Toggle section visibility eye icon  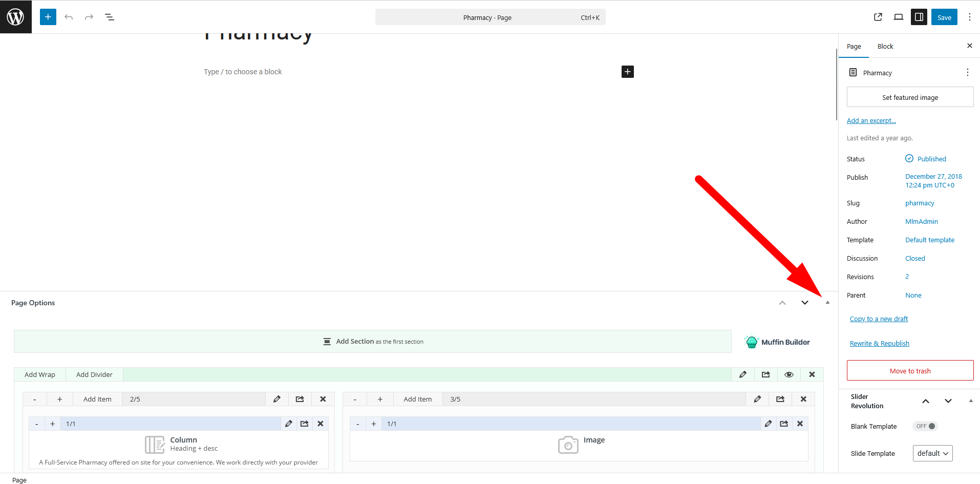(789, 374)
